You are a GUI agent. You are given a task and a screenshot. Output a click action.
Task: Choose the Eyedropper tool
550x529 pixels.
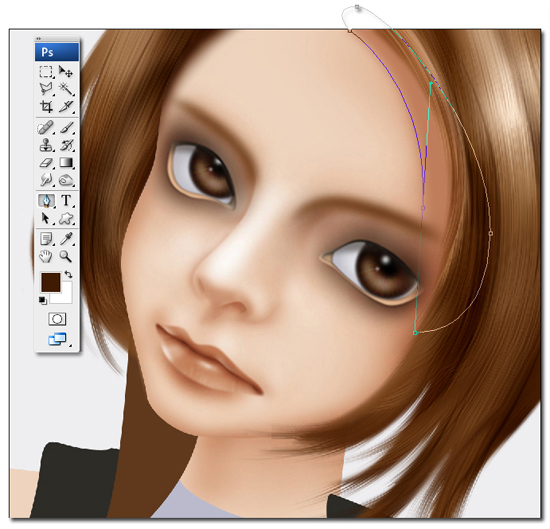tap(66, 239)
